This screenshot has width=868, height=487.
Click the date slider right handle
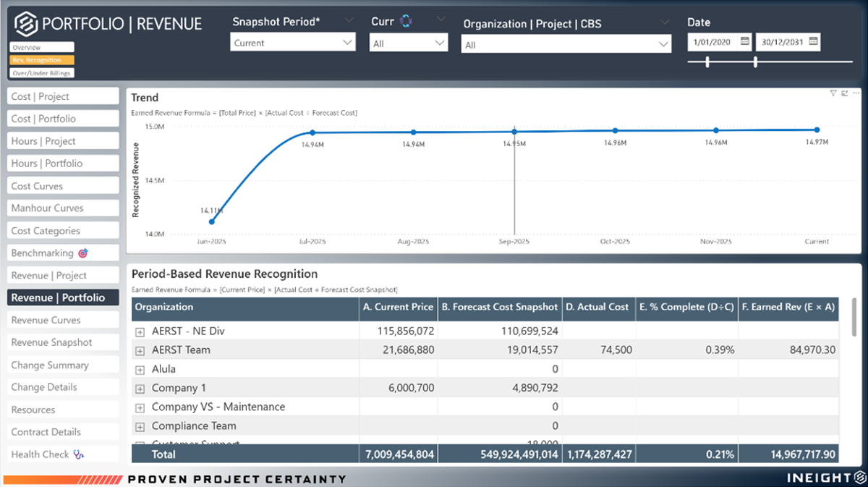pyautogui.click(x=755, y=63)
